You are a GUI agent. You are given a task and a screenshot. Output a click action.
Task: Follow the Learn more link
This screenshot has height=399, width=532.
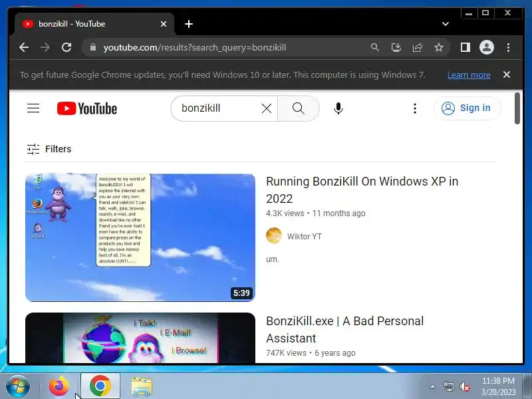[469, 75]
